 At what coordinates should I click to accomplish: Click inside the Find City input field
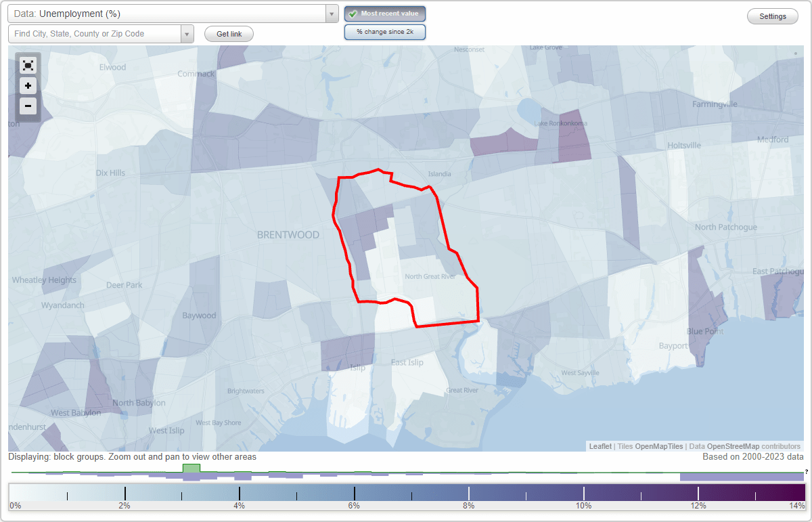point(95,33)
